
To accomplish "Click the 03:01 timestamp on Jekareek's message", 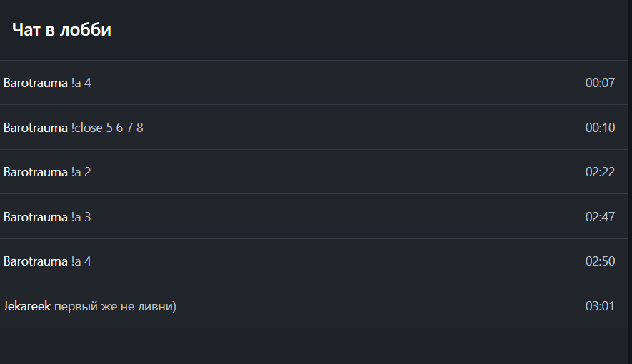I will [x=600, y=306].
